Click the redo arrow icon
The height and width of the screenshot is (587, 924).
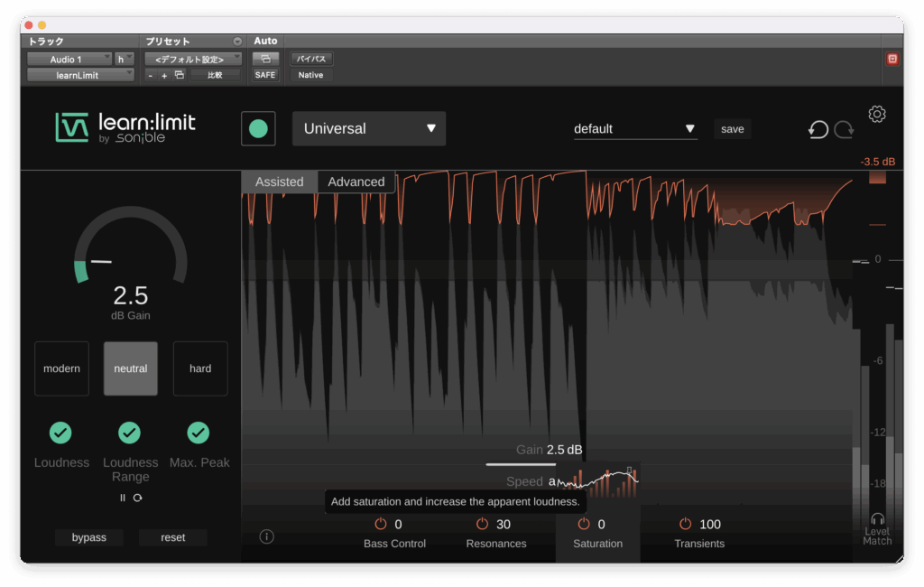click(x=844, y=129)
